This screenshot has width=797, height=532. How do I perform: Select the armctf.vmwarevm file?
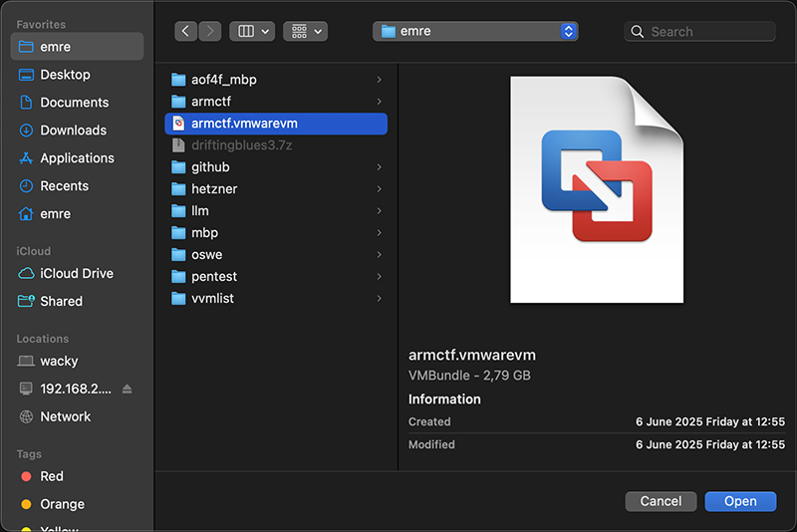(x=244, y=124)
